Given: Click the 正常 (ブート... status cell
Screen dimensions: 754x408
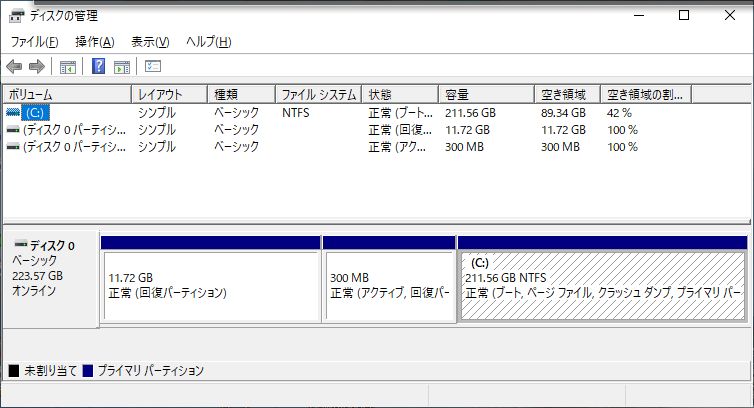Looking at the screenshot, I should 401,113.
